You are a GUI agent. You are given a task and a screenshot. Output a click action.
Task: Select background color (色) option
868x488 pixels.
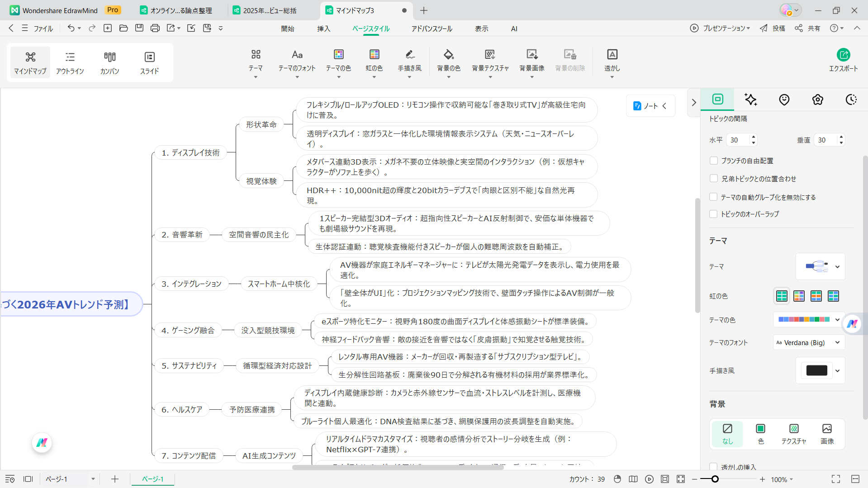point(761,434)
